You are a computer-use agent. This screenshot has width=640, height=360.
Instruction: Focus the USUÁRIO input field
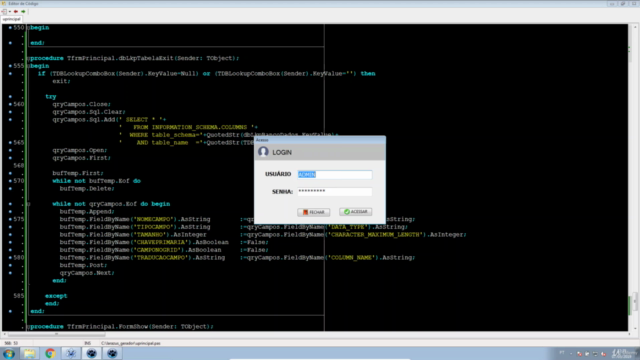335,174
